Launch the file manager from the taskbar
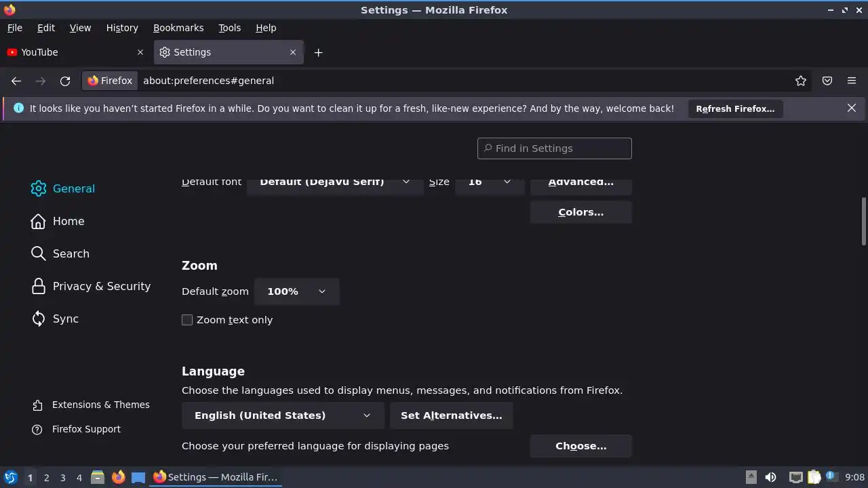The width and height of the screenshot is (868, 488). coord(98,477)
